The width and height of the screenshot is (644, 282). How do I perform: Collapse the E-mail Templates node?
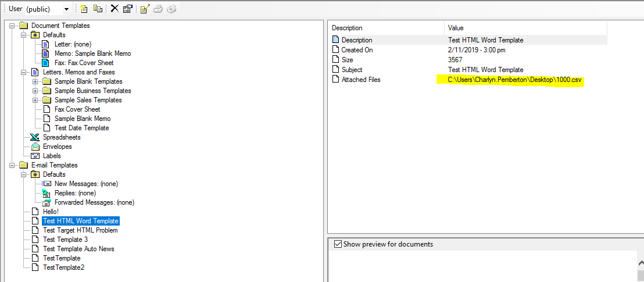12,165
